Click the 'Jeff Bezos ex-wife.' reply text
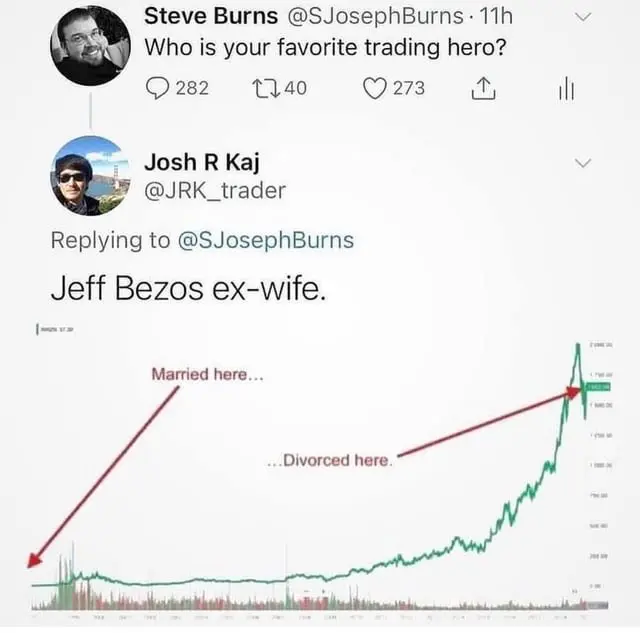The image size is (640, 633). pos(189,290)
